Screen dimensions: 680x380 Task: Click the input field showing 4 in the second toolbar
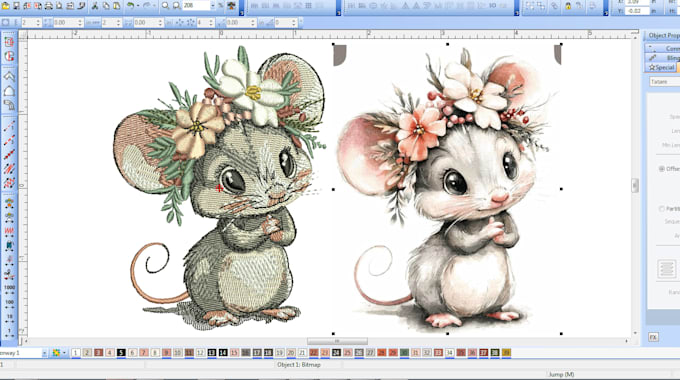coord(202,22)
